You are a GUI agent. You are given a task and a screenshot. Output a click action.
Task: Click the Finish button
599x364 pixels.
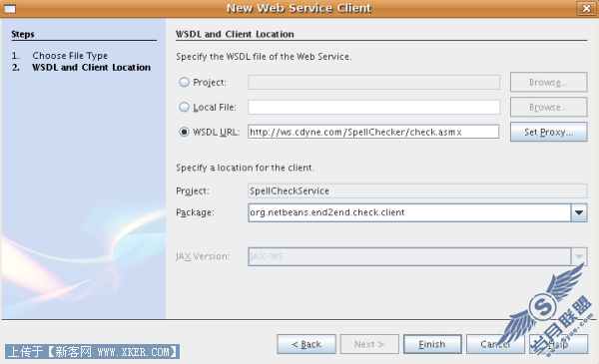point(432,344)
